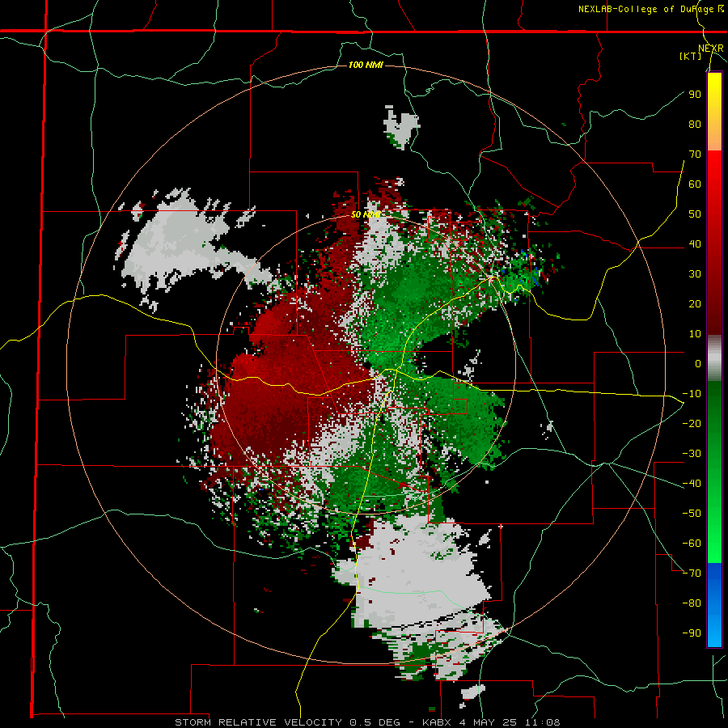Click the 11:08 timestamp text
The width and height of the screenshot is (728, 728).
542,722
